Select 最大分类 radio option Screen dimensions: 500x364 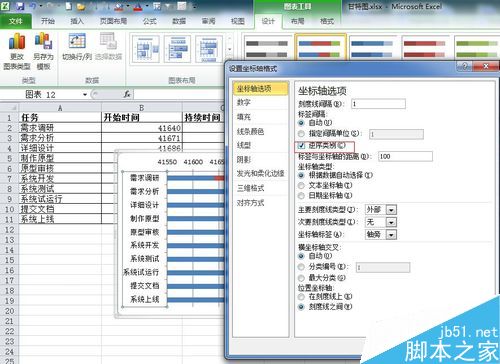[301, 278]
